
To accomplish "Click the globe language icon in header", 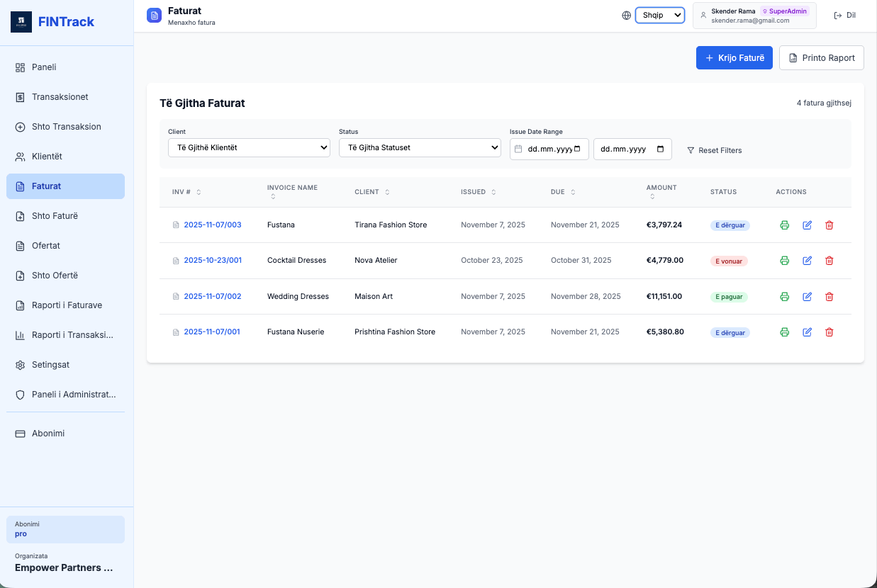I will pyautogui.click(x=626, y=14).
